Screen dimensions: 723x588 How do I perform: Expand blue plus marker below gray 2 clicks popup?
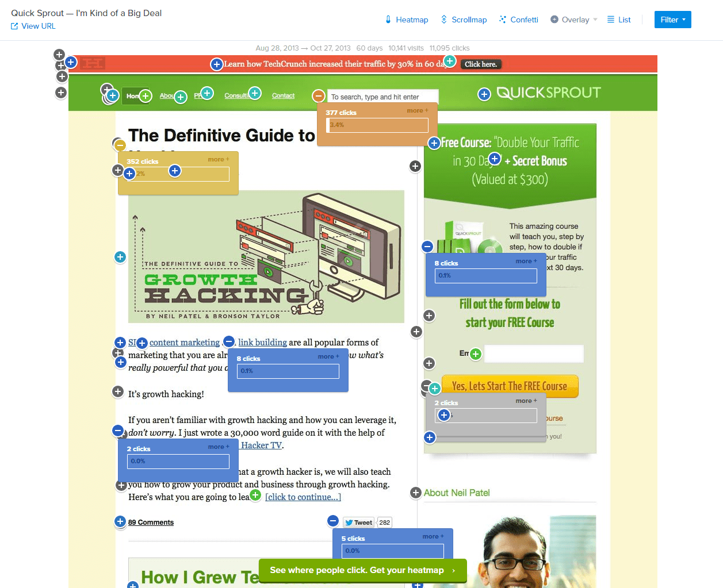(x=430, y=437)
